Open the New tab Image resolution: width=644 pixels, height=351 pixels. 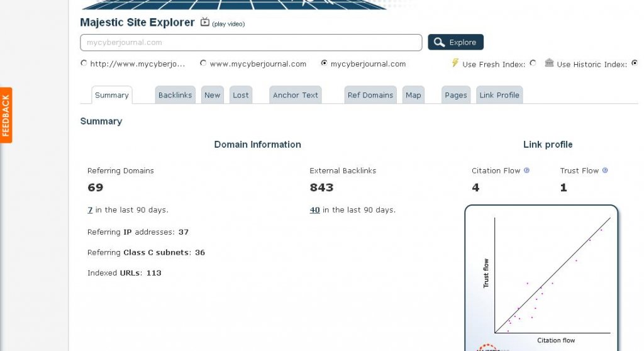point(213,95)
